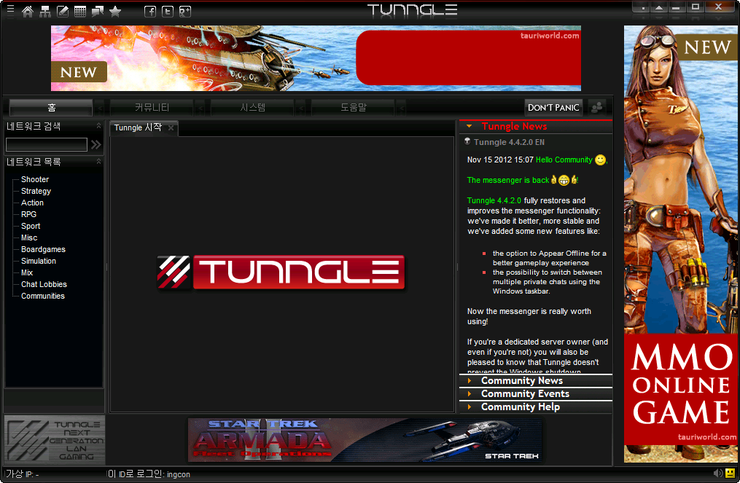
Task: Select Chat Lobbies in the network list
Action: coord(44,284)
